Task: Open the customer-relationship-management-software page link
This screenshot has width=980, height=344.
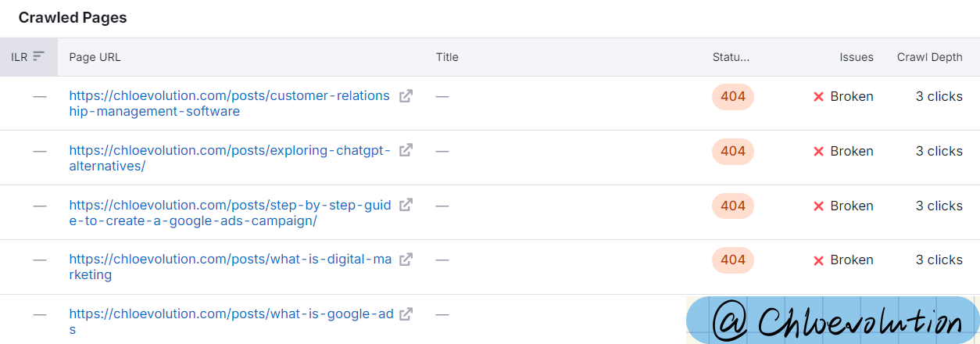Action: [229, 103]
